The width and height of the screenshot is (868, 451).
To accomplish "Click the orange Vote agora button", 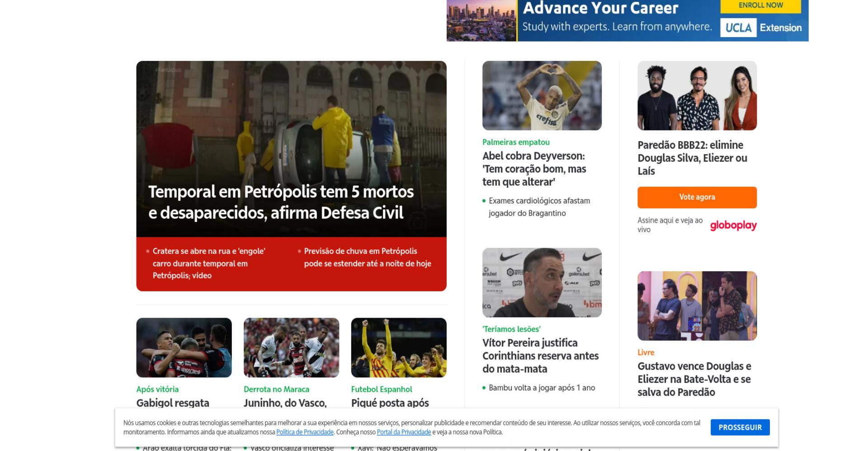I will point(697,197).
